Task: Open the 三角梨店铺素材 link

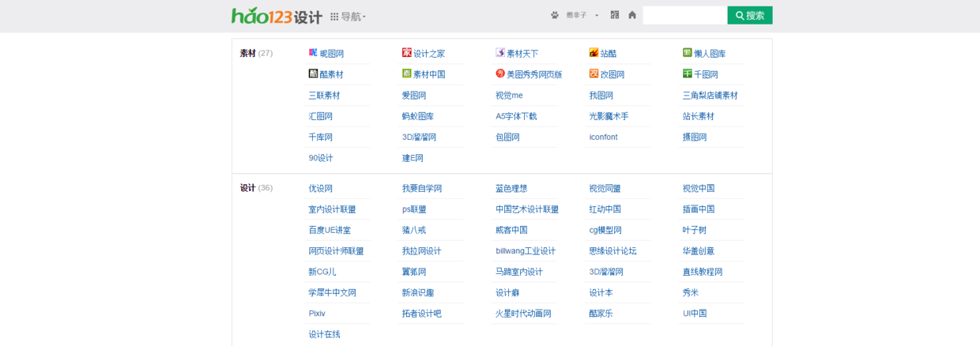Action: (710, 95)
